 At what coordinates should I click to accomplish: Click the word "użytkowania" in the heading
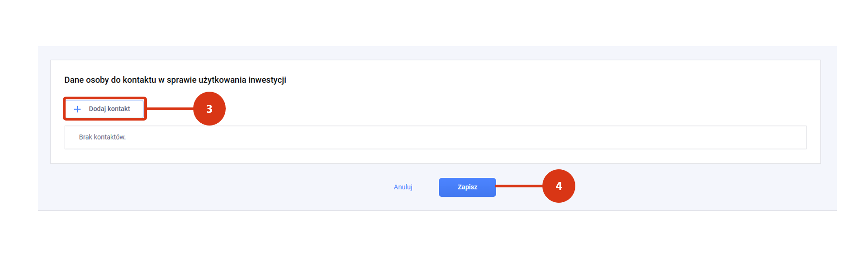click(x=222, y=80)
